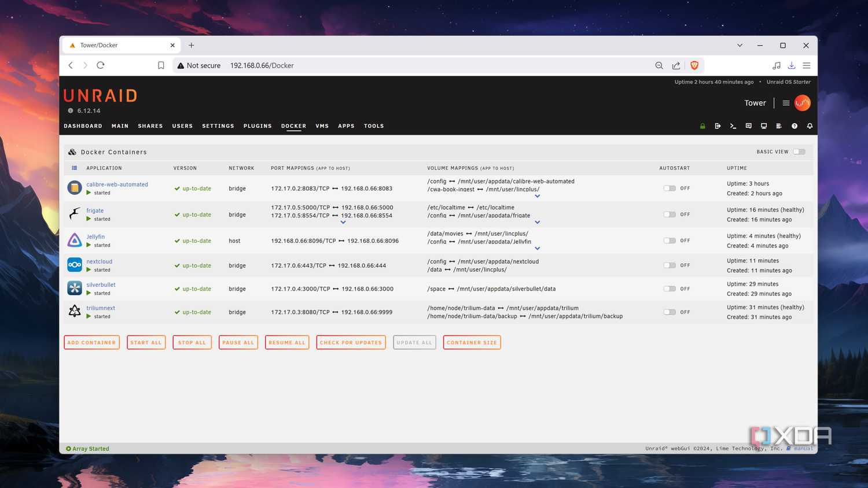
Task: Click the nextcloud container icon
Action: point(75,265)
